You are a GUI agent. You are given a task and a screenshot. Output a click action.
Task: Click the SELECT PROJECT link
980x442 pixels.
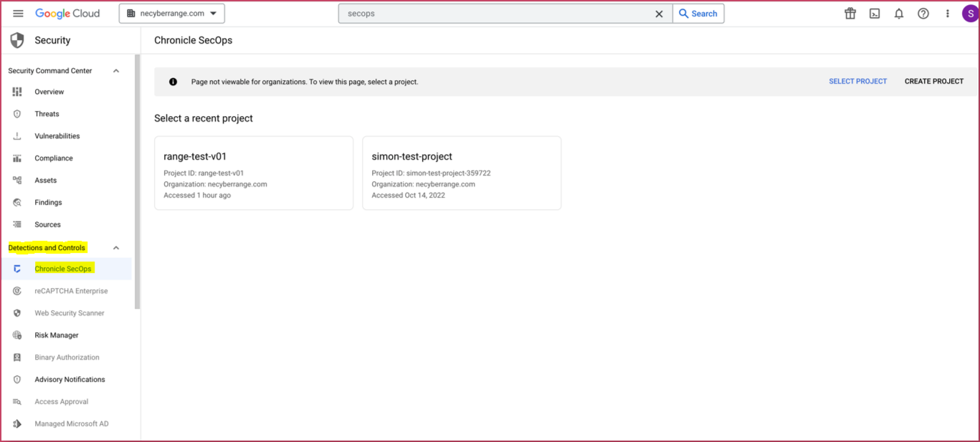(x=858, y=82)
